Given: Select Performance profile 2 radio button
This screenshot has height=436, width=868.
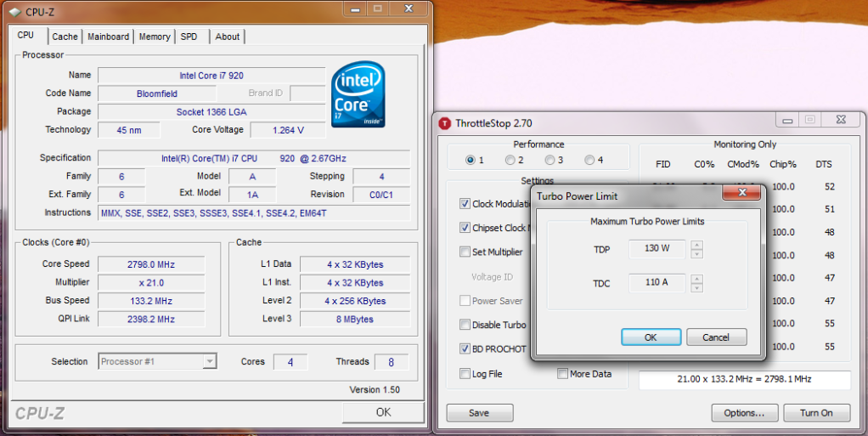Looking at the screenshot, I should click(x=510, y=160).
